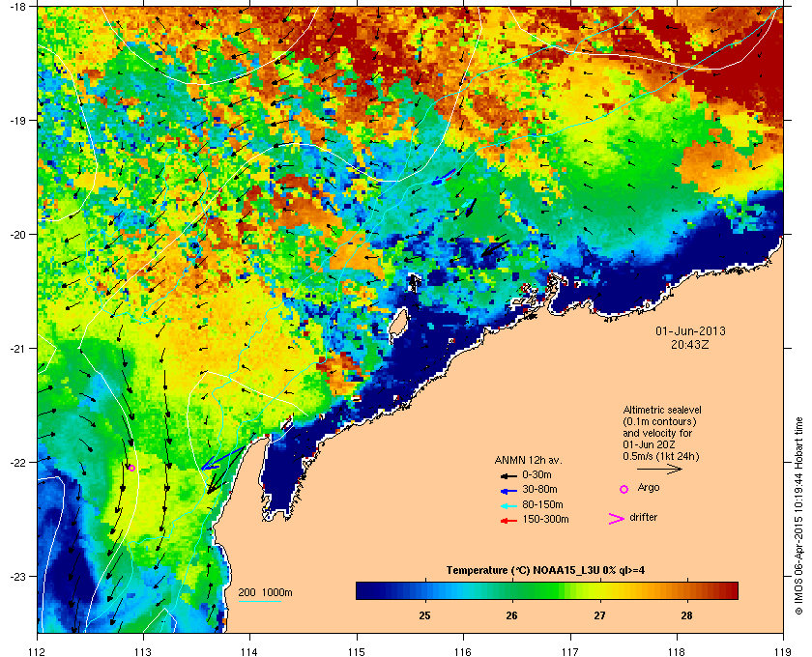Click the dark red end of color bar
Viewport: 812px width, 657px height.
731,590
